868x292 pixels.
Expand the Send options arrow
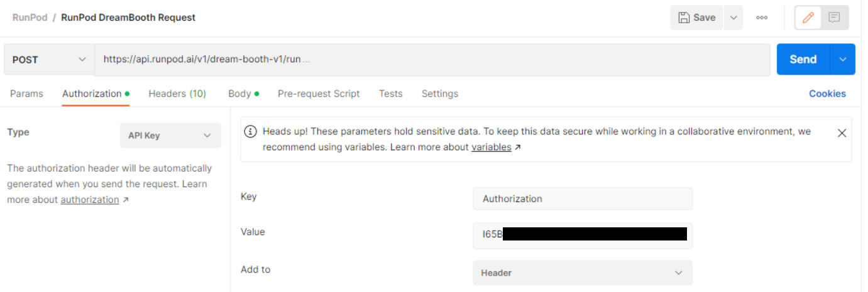tap(843, 59)
